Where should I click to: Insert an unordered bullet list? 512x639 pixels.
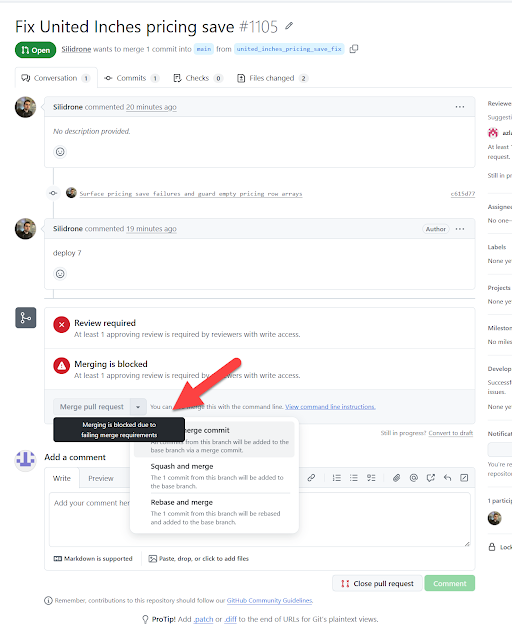coord(353,478)
